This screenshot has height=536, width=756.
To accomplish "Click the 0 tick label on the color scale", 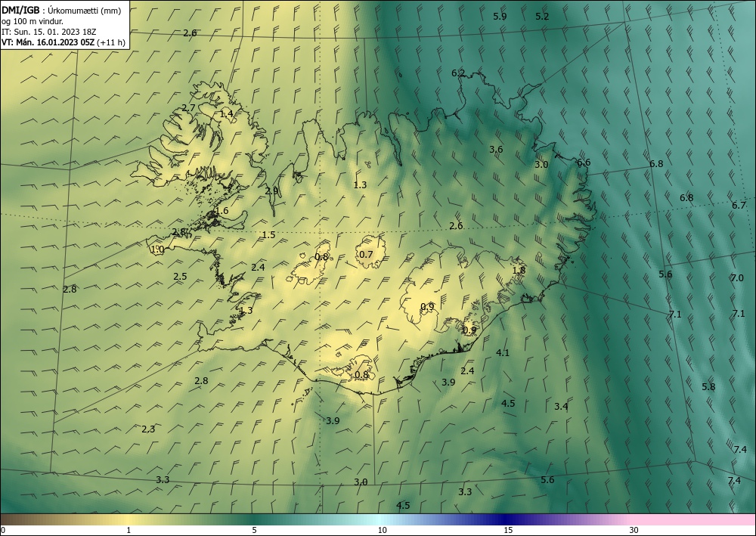I will pos(3,530).
